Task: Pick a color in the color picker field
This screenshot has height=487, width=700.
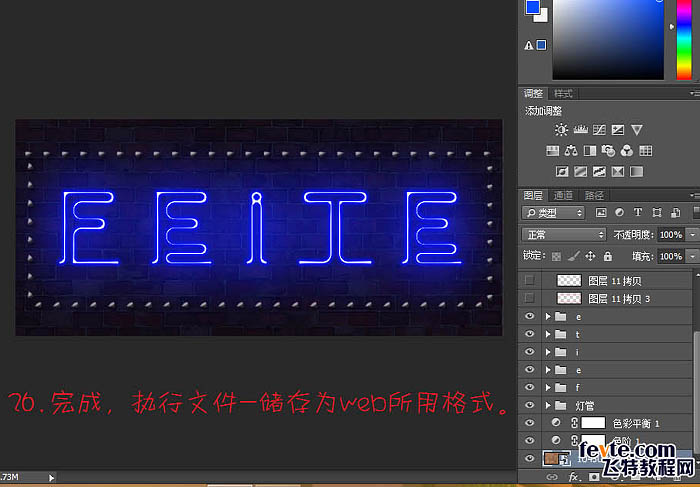Action: 610,40
